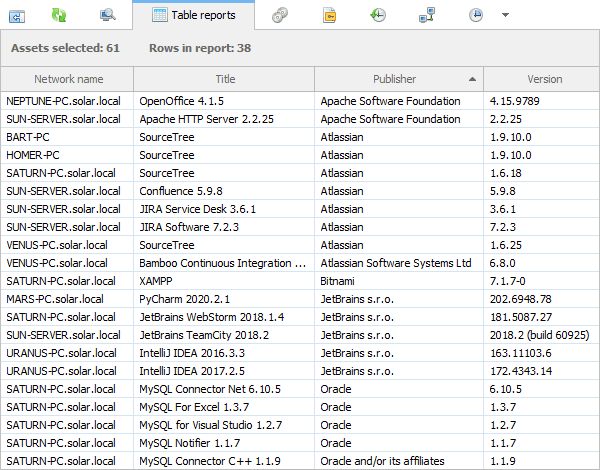Image resolution: width=600 pixels, height=470 pixels.
Task: Open the clock with green arrow tab
Action: [x=378, y=15]
